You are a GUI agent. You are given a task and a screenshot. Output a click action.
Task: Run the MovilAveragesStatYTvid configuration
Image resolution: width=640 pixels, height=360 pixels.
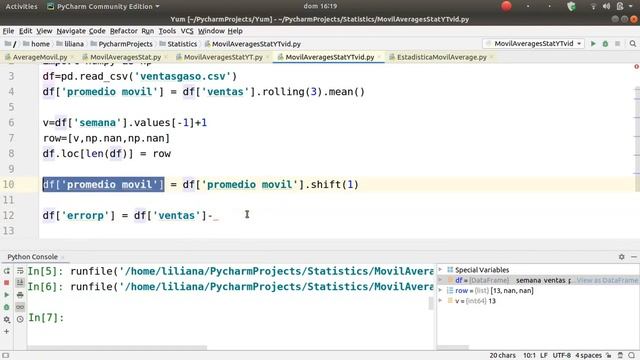pyautogui.click(x=593, y=44)
